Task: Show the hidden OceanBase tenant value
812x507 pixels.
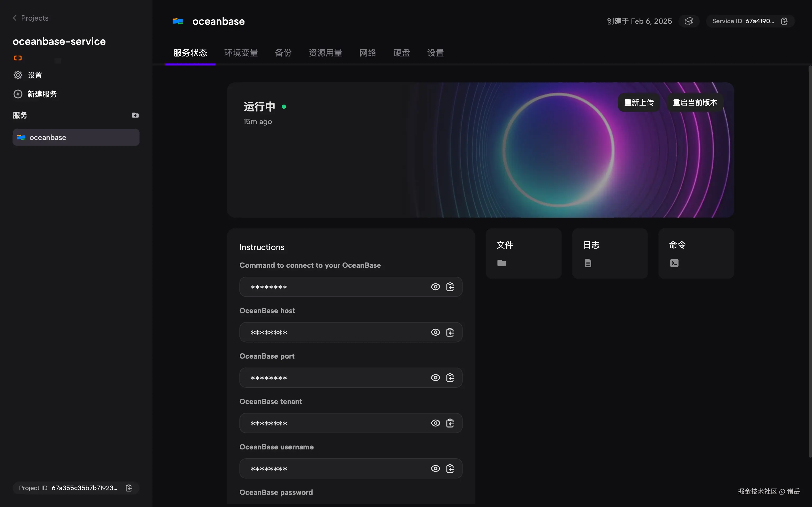Action: coord(435,423)
